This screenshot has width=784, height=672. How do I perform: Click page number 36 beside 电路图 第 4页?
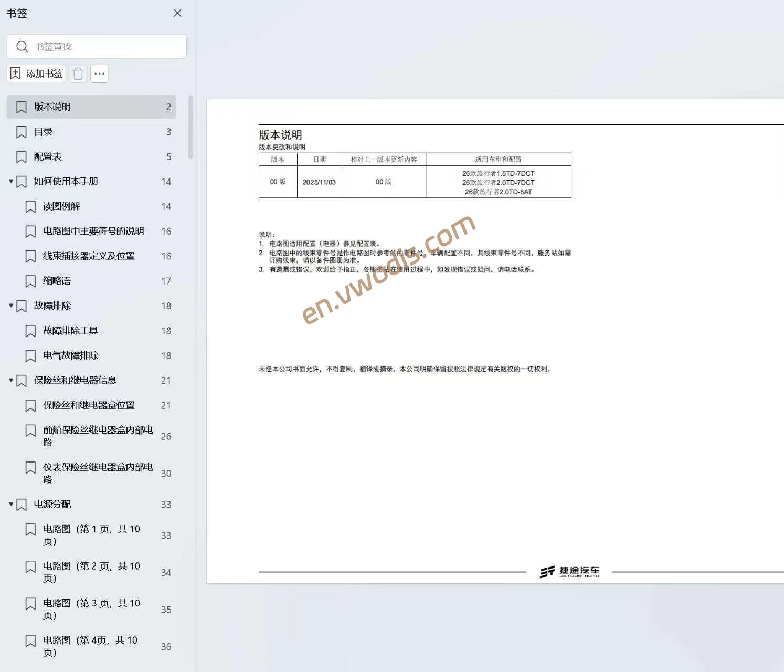point(166,647)
